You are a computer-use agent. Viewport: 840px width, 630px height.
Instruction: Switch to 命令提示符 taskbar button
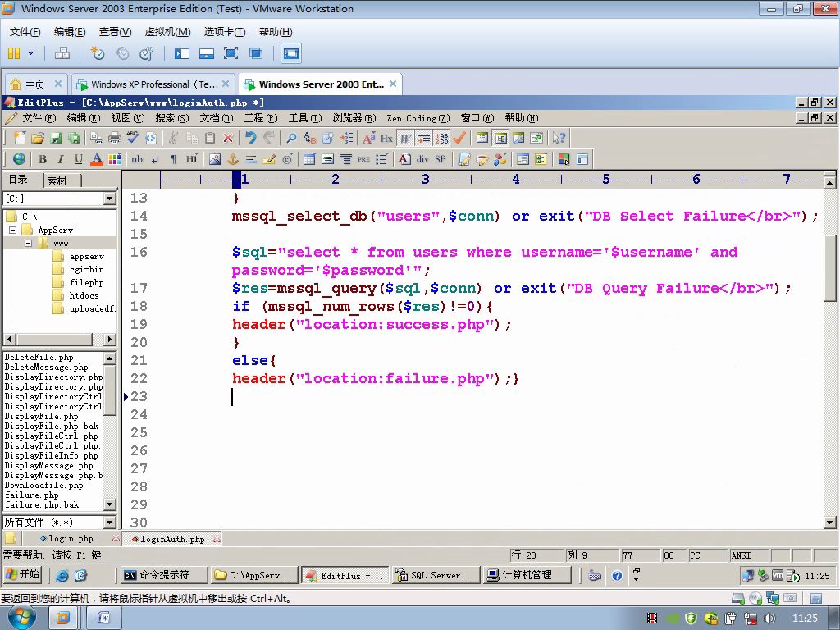(x=164, y=575)
